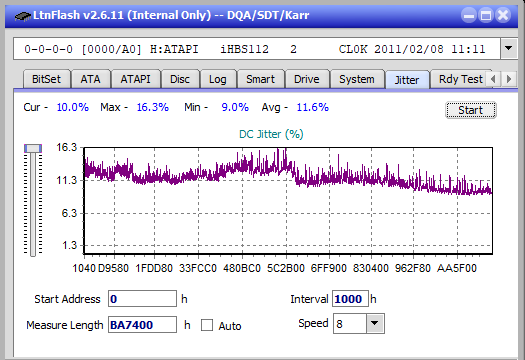This screenshot has height=360, width=525.
Task: Open the Log tab
Action: (218, 79)
